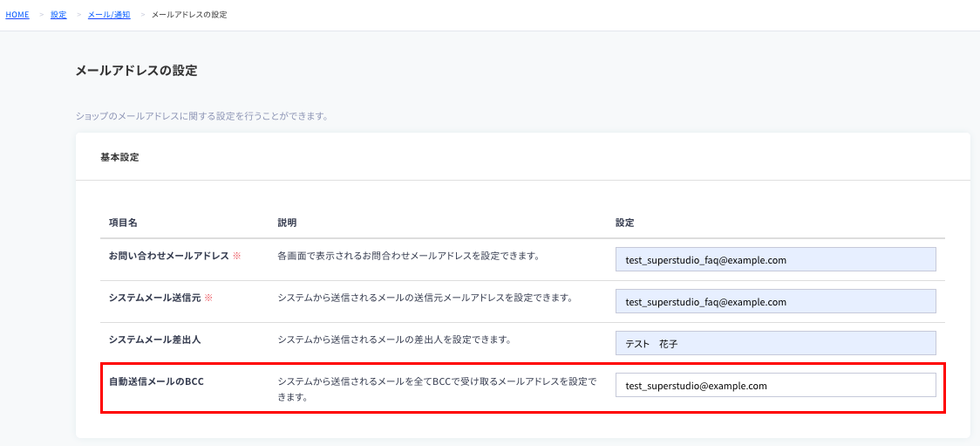Go to the 設定 breadcrumb link

click(58, 14)
